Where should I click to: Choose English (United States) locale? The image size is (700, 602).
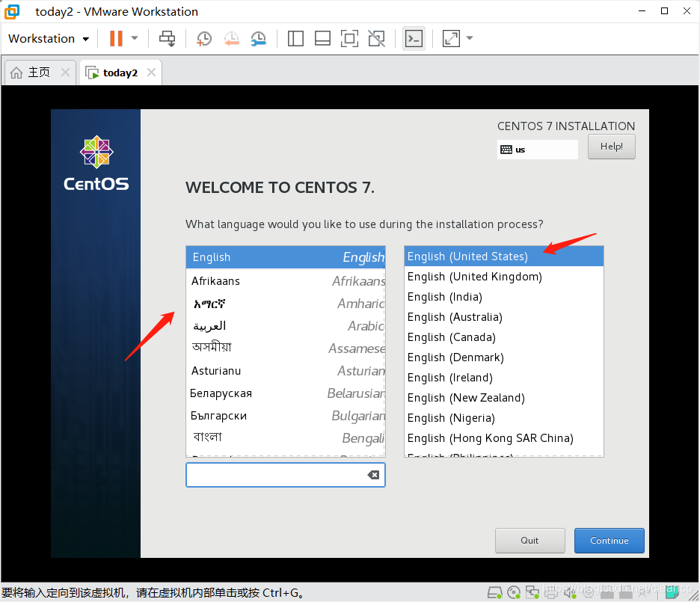tap(503, 257)
